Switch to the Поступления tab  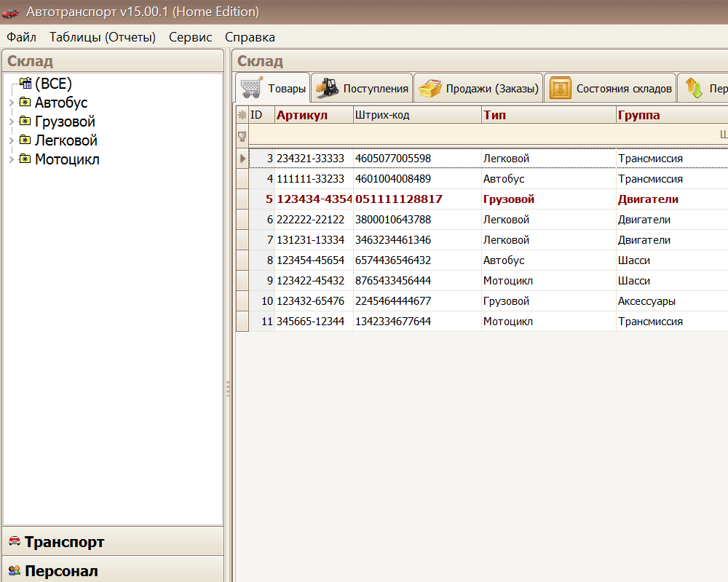click(x=362, y=88)
